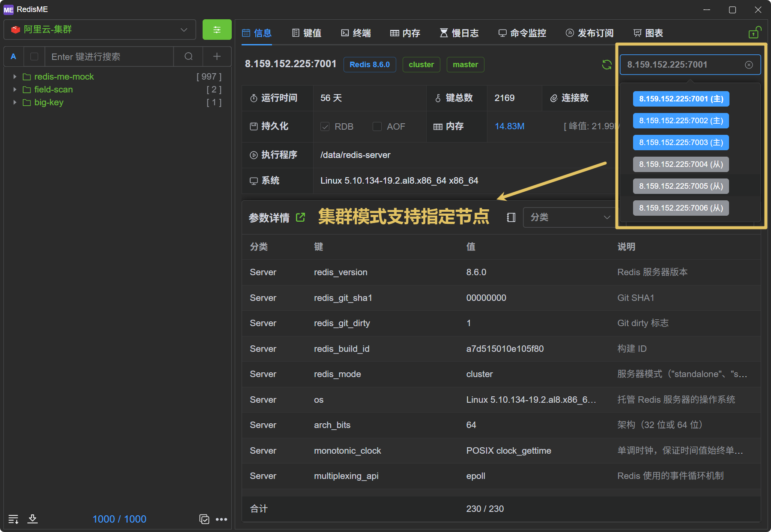Click the column layout icon beside 分类
This screenshot has height=532, width=771.
pos(511,217)
